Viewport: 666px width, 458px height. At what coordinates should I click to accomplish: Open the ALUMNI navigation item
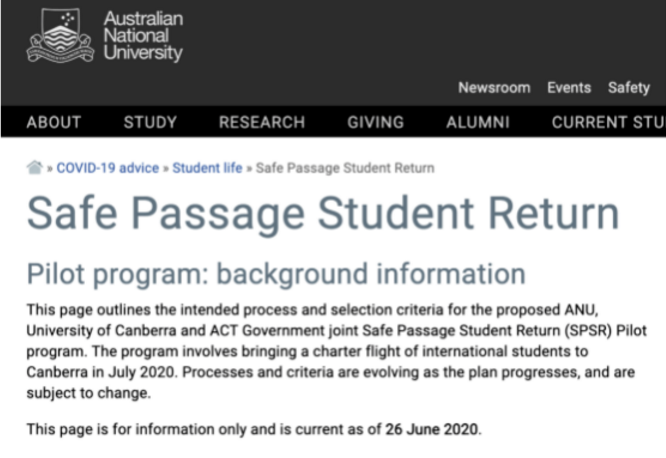[x=478, y=122]
